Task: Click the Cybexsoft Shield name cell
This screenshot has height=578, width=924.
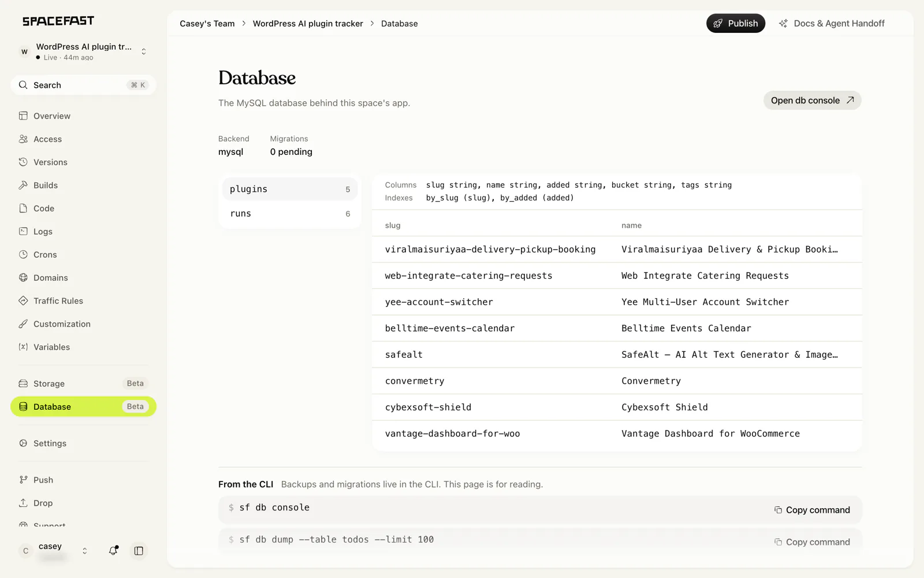Action: [x=665, y=407]
